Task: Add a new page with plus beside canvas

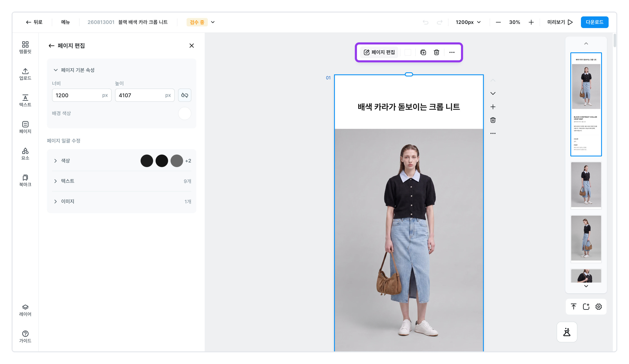Action: coord(493,107)
